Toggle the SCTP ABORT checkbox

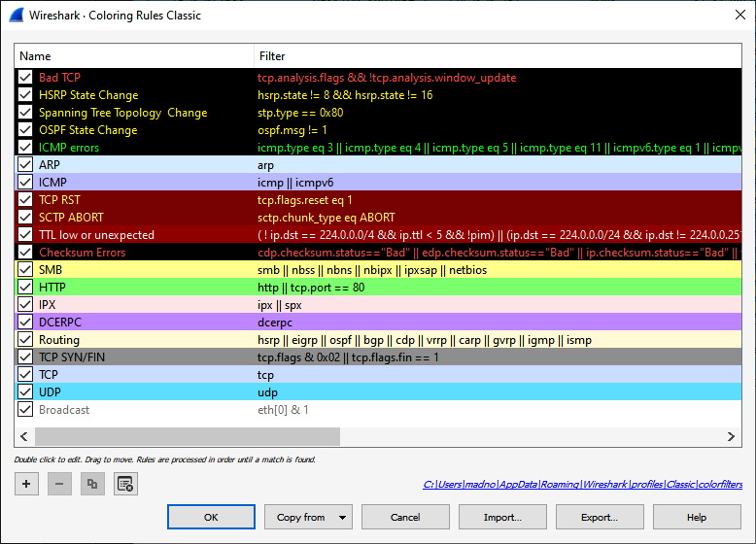click(x=25, y=218)
